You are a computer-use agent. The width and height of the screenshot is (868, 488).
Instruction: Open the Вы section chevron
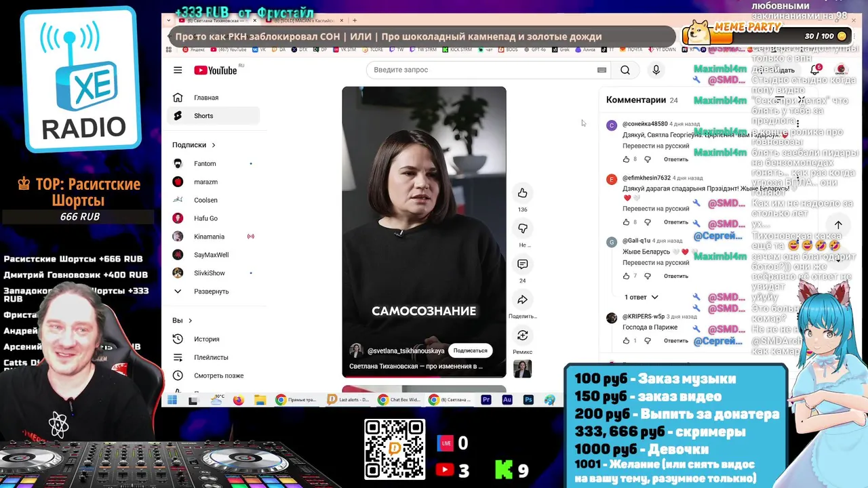(x=190, y=321)
